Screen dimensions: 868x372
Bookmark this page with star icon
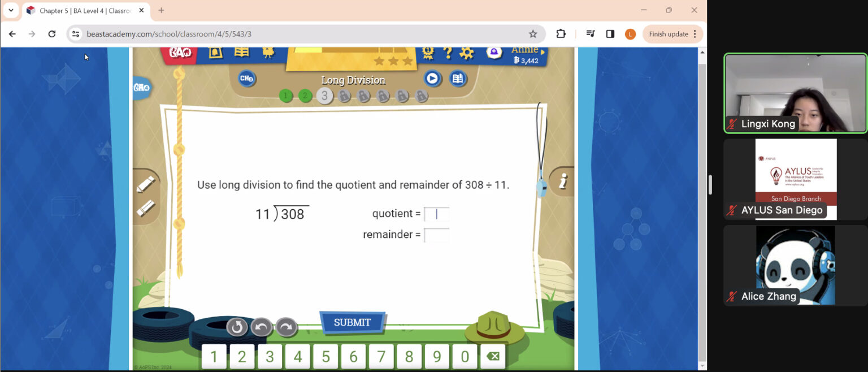(x=533, y=34)
